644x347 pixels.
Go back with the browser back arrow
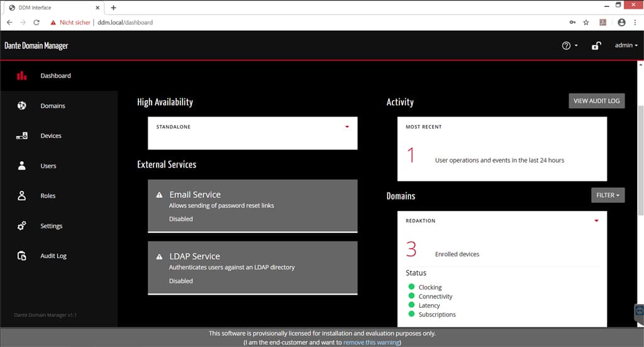pyautogui.click(x=9, y=23)
